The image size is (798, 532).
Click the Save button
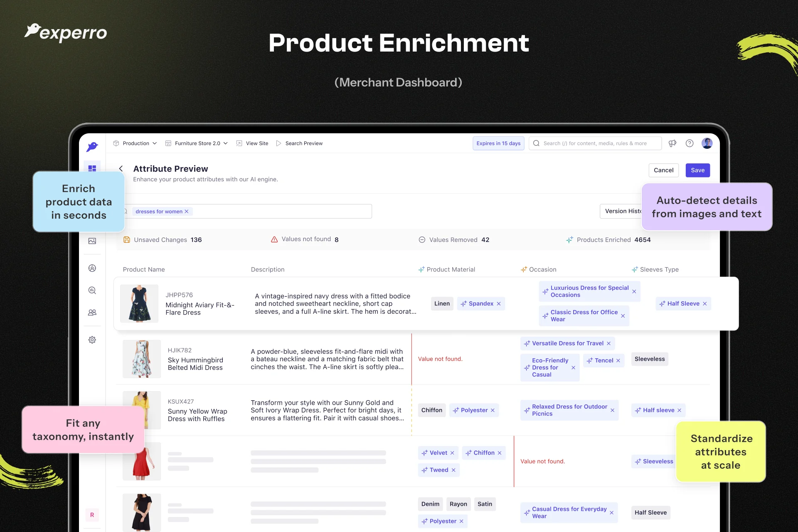[697, 170]
